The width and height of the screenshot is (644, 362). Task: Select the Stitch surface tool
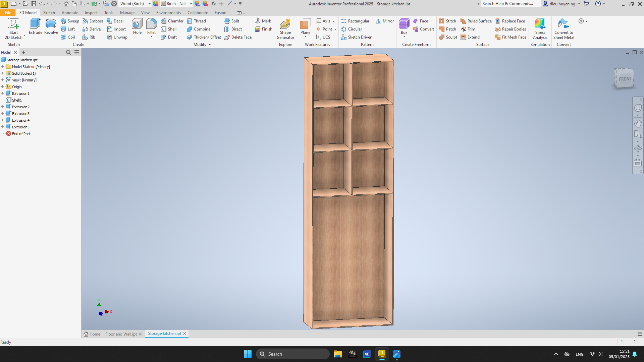(x=447, y=21)
